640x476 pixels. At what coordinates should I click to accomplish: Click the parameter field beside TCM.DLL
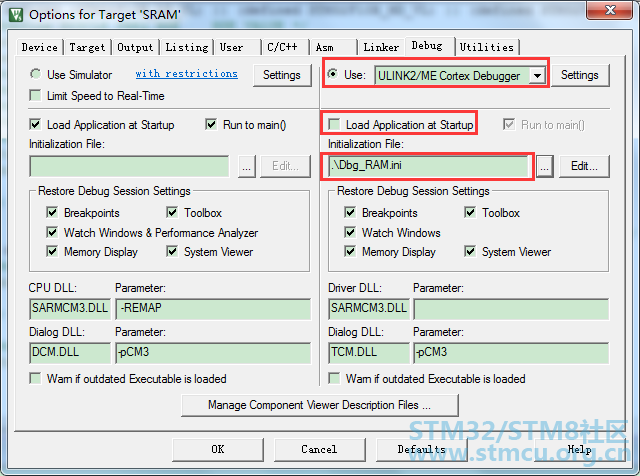511,353
